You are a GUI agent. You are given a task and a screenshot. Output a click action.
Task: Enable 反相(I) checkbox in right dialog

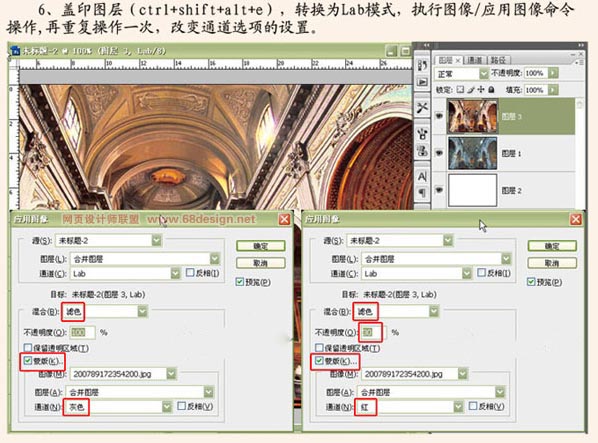481,273
